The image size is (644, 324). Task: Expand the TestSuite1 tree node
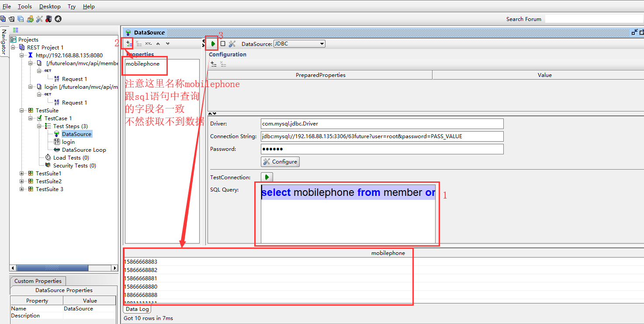pos(22,174)
